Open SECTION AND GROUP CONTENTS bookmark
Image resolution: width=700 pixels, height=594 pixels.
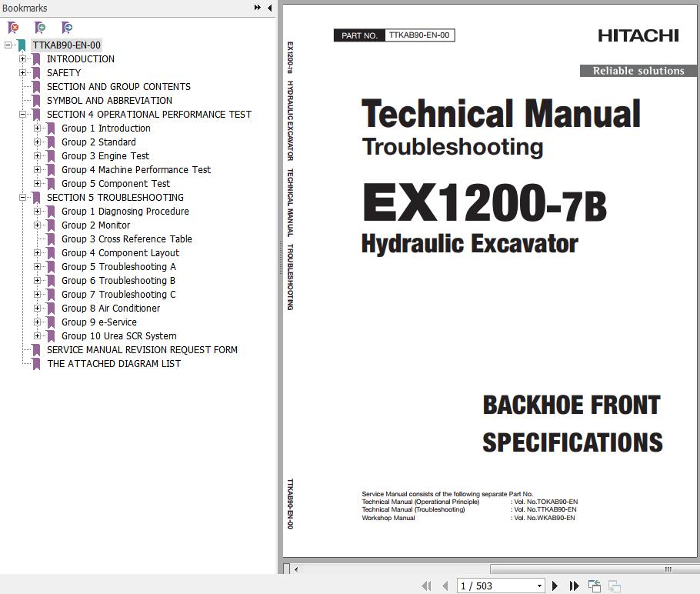[x=118, y=87]
